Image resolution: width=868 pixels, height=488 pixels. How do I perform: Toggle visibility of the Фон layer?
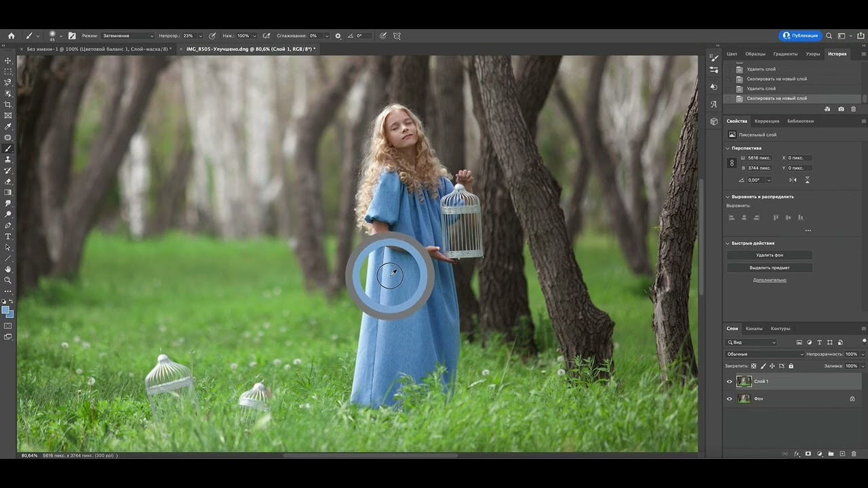point(730,399)
